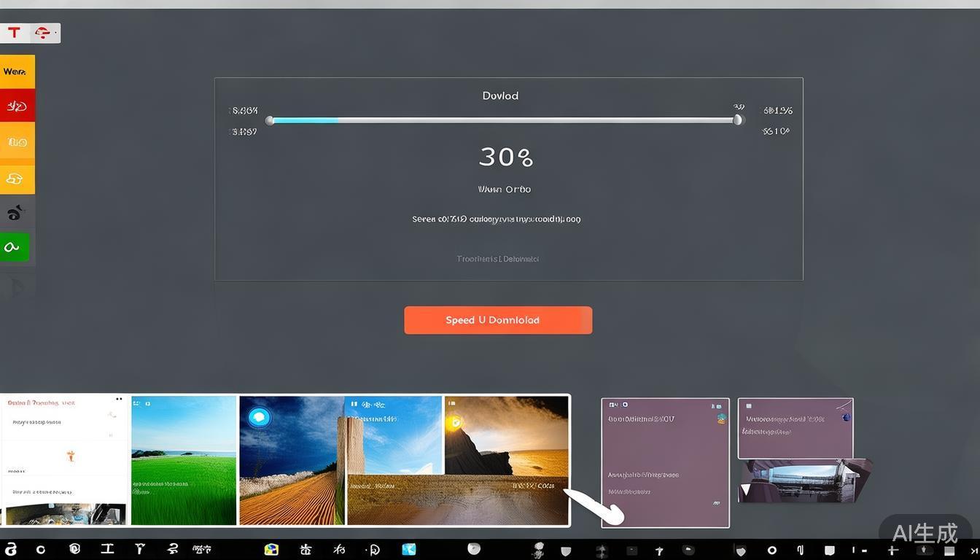Viewport: 980px width, 560px height.
Task: Open the yellow and blue taskbar icon
Action: click(271, 550)
